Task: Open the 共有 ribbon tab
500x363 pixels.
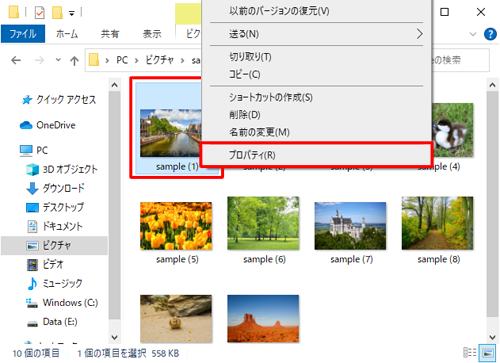Action: (110, 34)
